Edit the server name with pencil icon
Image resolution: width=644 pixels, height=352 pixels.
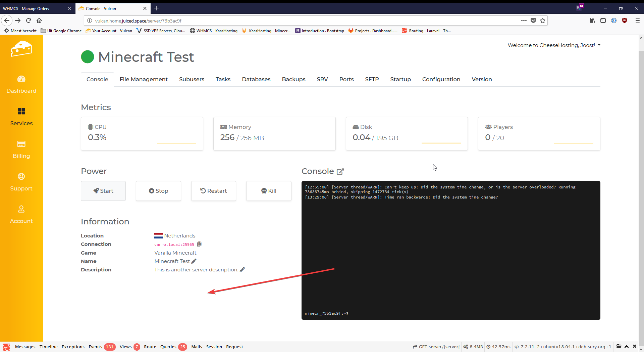pos(194,261)
